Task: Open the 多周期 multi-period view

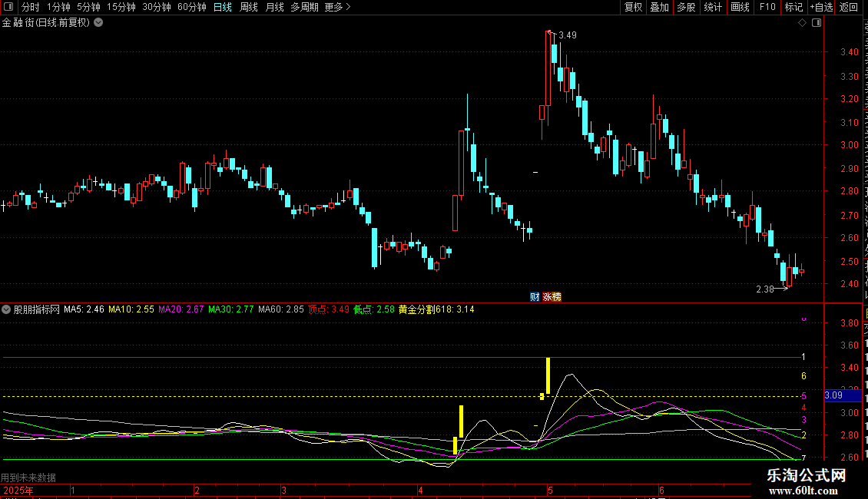Action: [304, 7]
